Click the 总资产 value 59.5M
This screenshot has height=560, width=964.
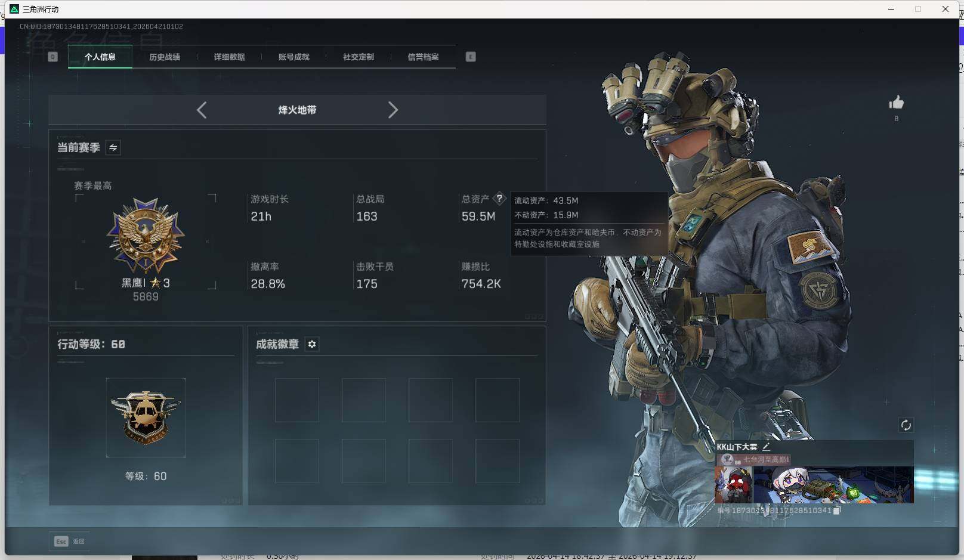click(478, 216)
